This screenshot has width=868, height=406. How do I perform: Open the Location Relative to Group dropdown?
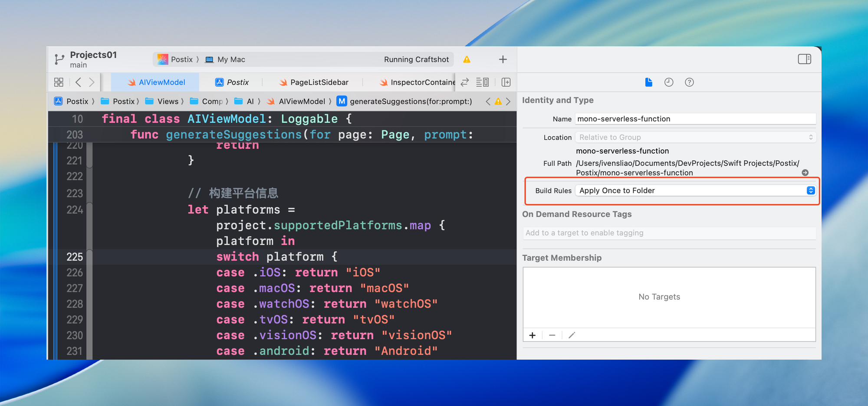click(x=695, y=137)
